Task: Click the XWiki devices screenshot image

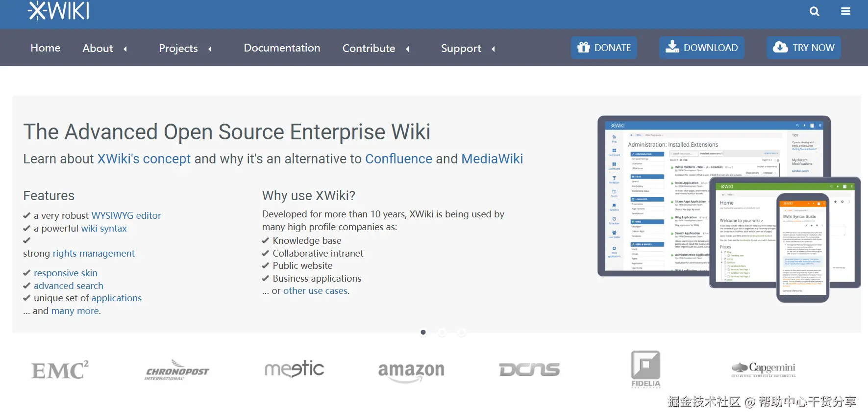Action: click(729, 209)
